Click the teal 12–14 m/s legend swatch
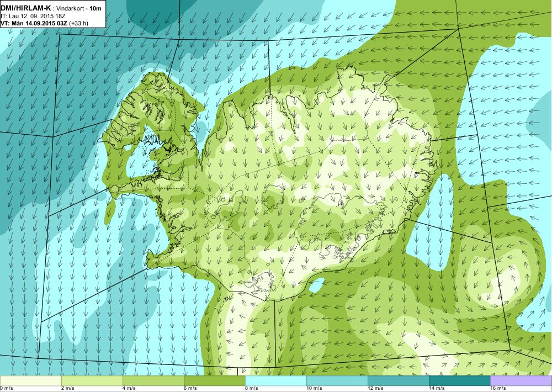The width and height of the screenshot is (552, 392). click(399, 381)
